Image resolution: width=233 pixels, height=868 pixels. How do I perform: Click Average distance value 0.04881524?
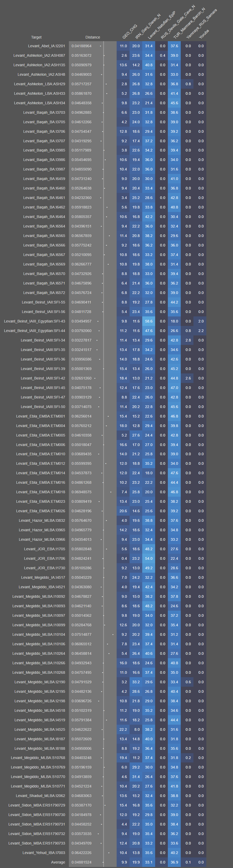(82, 862)
